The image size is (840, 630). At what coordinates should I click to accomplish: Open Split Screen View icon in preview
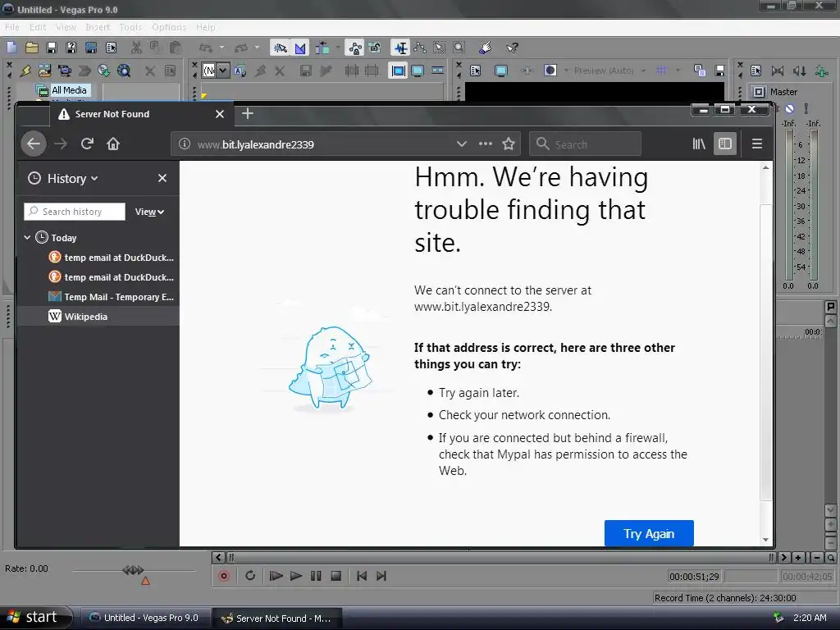coord(550,71)
